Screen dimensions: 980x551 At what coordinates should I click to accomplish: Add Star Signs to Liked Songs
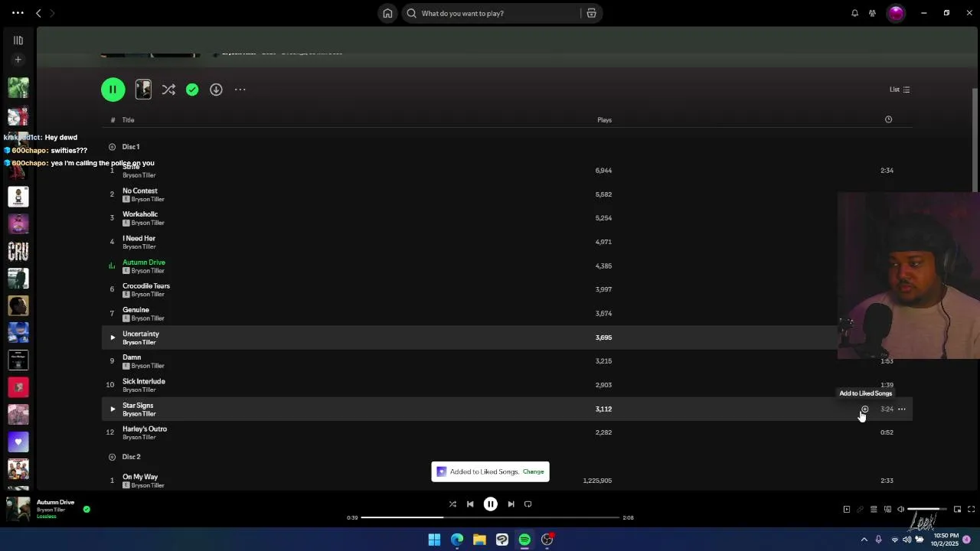click(864, 409)
